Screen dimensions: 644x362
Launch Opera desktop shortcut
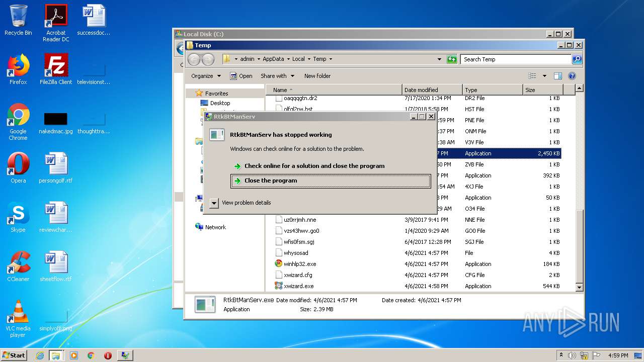(18, 167)
